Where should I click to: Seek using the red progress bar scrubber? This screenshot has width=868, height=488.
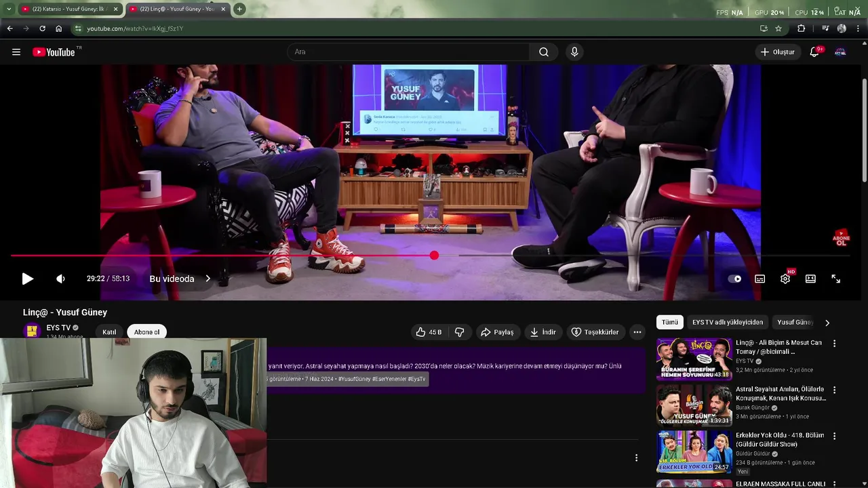[434, 256]
